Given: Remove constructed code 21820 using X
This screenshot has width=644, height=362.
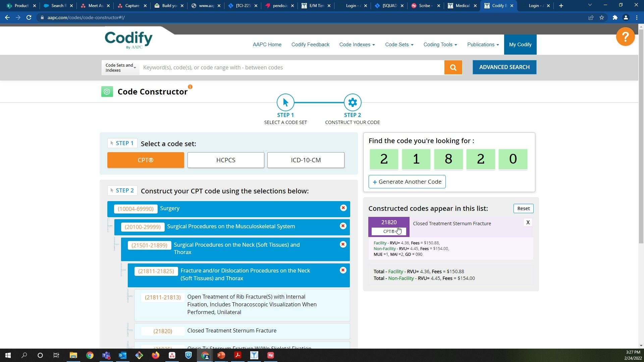Looking at the screenshot, I should point(528,222).
